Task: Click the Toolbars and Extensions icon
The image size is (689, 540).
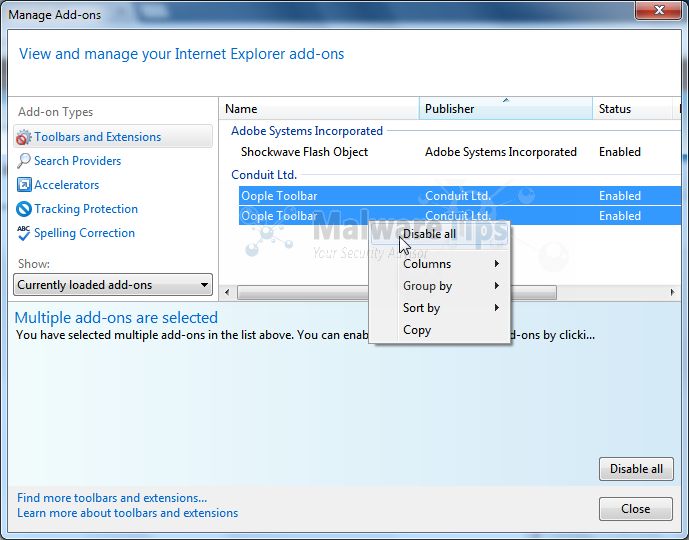Action: [x=24, y=137]
